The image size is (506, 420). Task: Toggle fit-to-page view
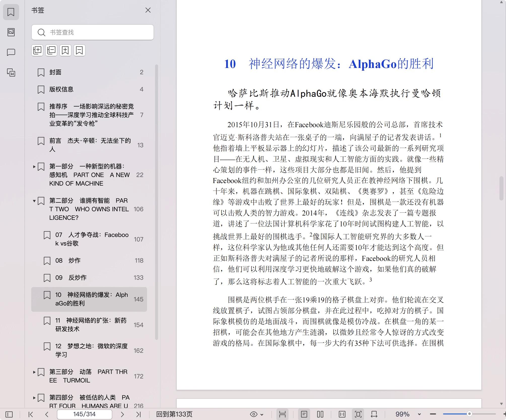(358, 414)
